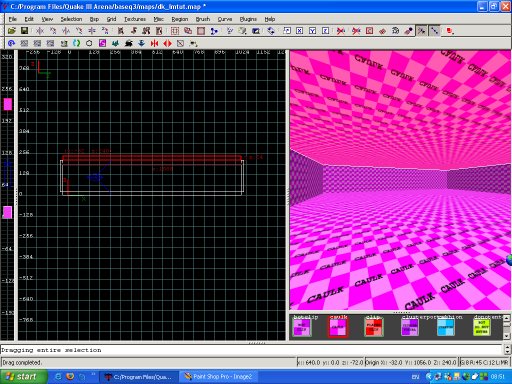Toggle the Scale Z axis lock

point(326,31)
